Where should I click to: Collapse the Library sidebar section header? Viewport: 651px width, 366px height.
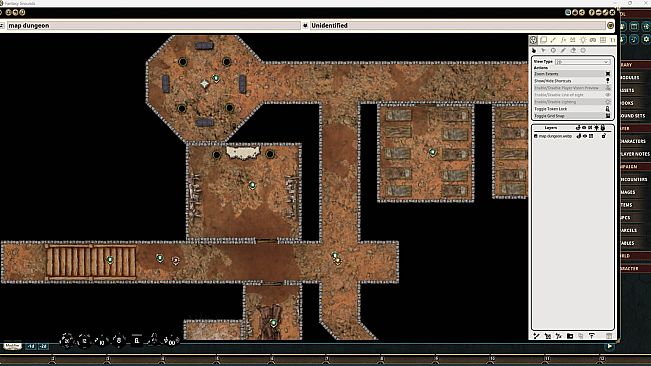pos(635,65)
